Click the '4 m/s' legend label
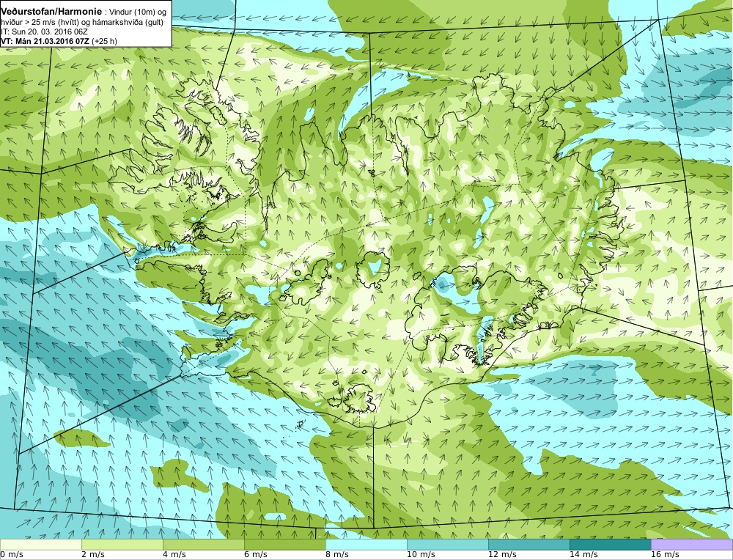733x560 pixels. point(175,555)
